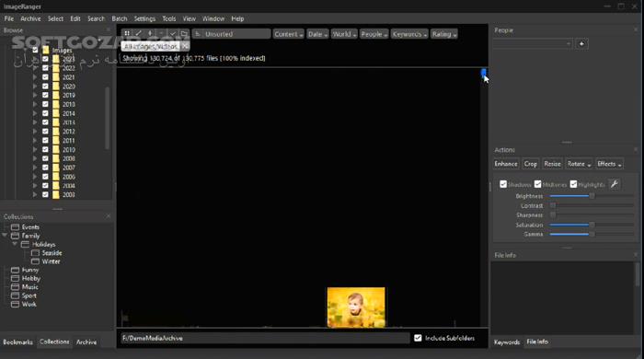Open the Rating filter dropdown
The height and width of the screenshot is (359, 644).
(444, 34)
